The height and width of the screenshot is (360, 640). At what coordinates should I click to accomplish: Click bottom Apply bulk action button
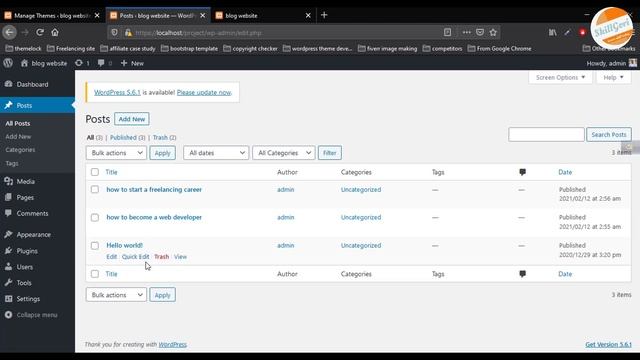pos(162,295)
